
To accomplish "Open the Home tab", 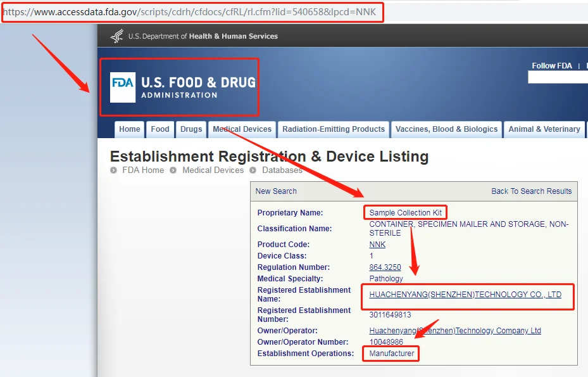I will click(x=129, y=129).
